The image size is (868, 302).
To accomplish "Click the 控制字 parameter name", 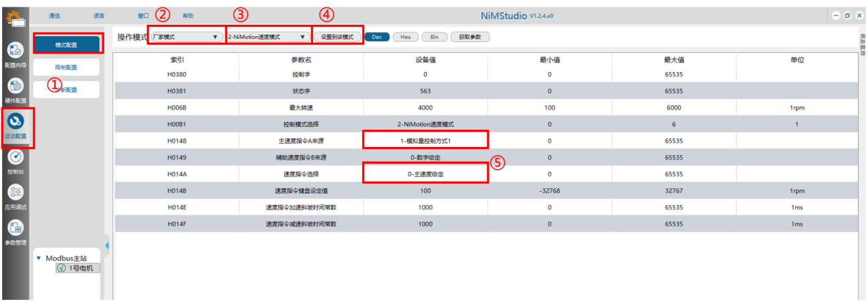I will [301, 73].
